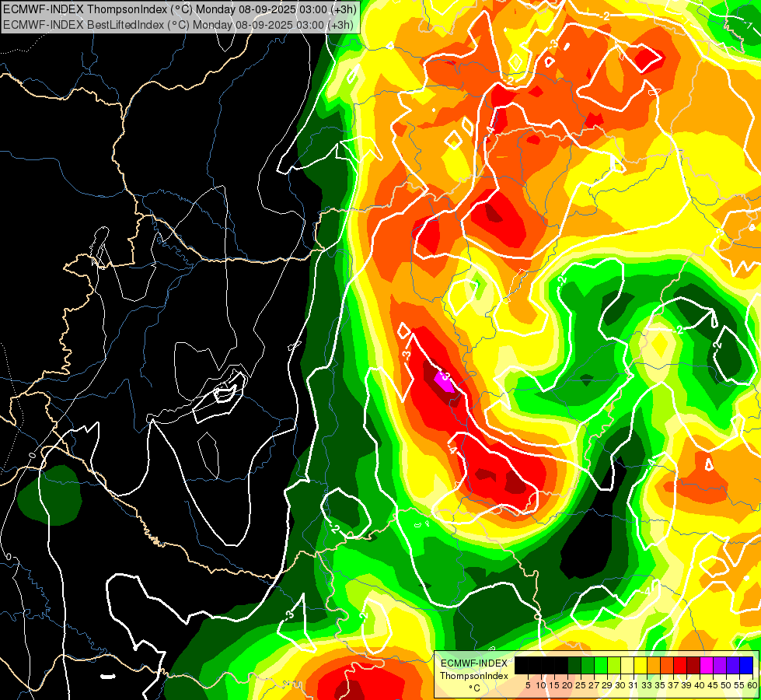
Task: Click the legend value label 45
Action: (713, 685)
